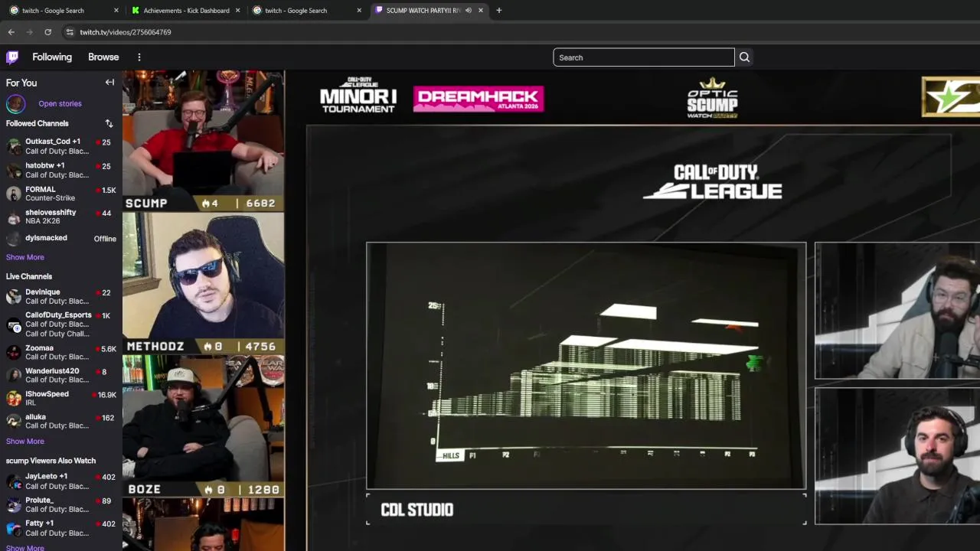Image resolution: width=980 pixels, height=551 pixels.
Task: Click the For You heading
Action: (21, 83)
